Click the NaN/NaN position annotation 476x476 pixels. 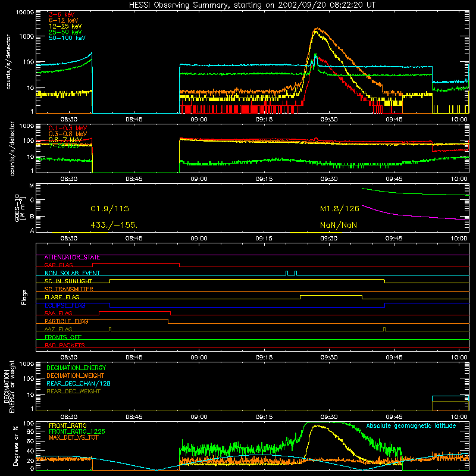[339, 226]
